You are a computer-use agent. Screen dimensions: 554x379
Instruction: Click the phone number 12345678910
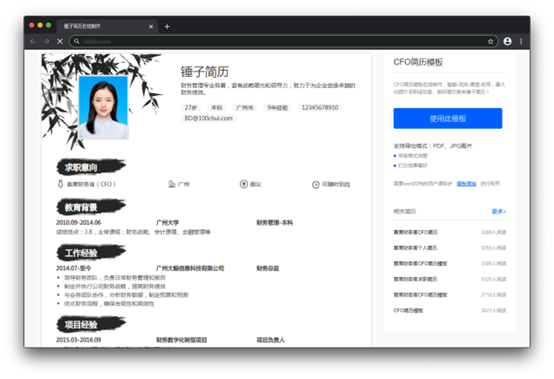[x=320, y=107]
